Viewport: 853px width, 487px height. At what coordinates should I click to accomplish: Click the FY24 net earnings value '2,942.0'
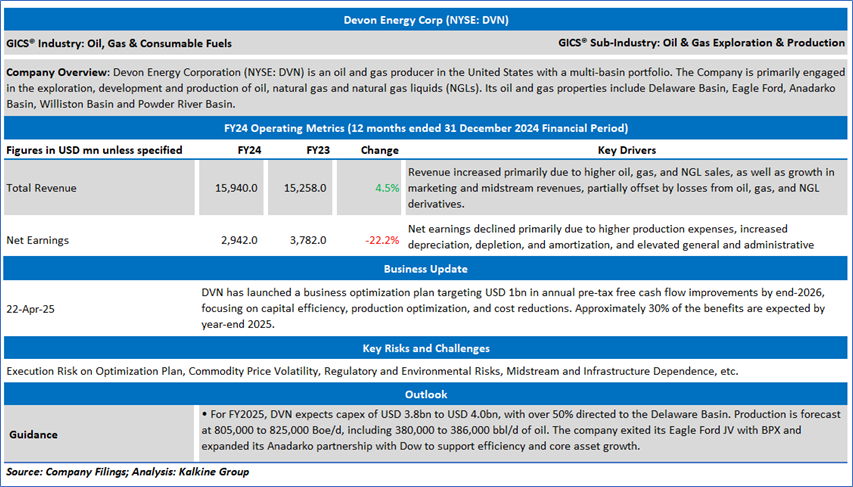coord(239,241)
